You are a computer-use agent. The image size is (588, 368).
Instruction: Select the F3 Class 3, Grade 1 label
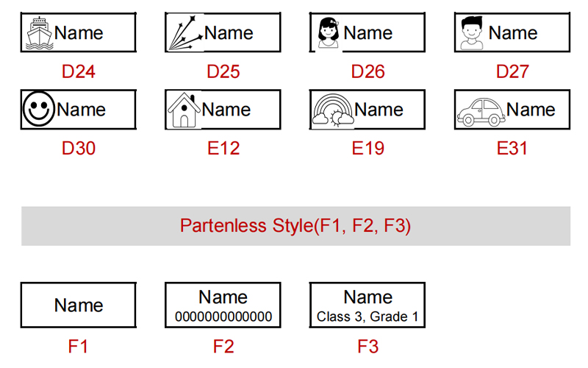(x=367, y=305)
